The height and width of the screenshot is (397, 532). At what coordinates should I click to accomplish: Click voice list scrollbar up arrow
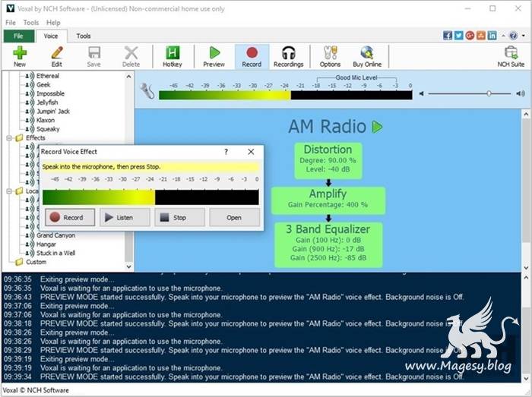(128, 77)
